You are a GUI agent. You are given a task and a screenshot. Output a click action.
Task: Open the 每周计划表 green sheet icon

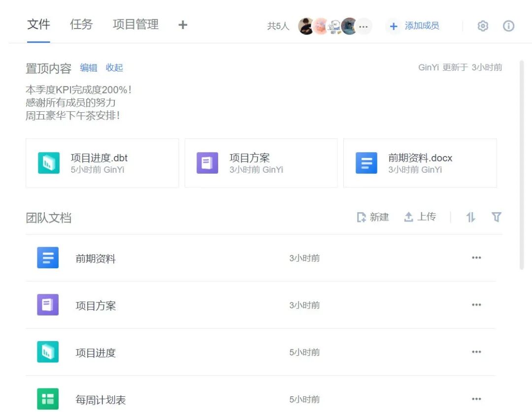pos(48,399)
